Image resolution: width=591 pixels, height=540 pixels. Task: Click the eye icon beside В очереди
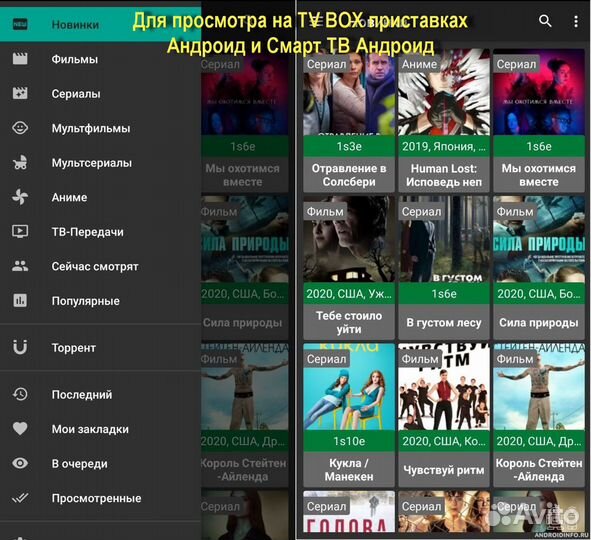(x=20, y=463)
